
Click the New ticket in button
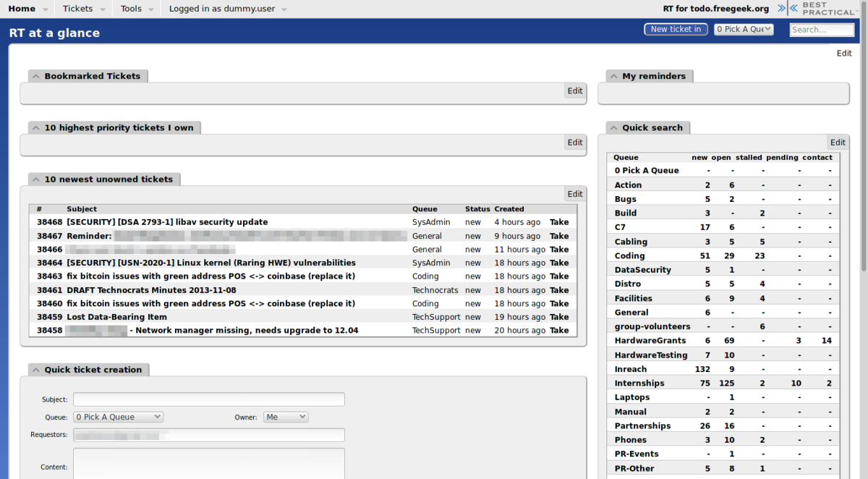[x=676, y=30]
